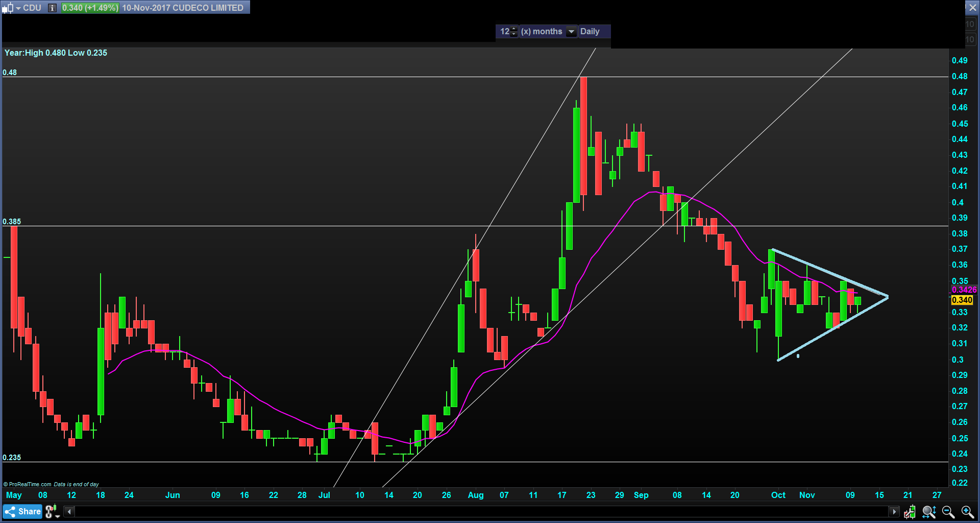
Task: Open the candlestick chart style icon
Action: click(7, 8)
